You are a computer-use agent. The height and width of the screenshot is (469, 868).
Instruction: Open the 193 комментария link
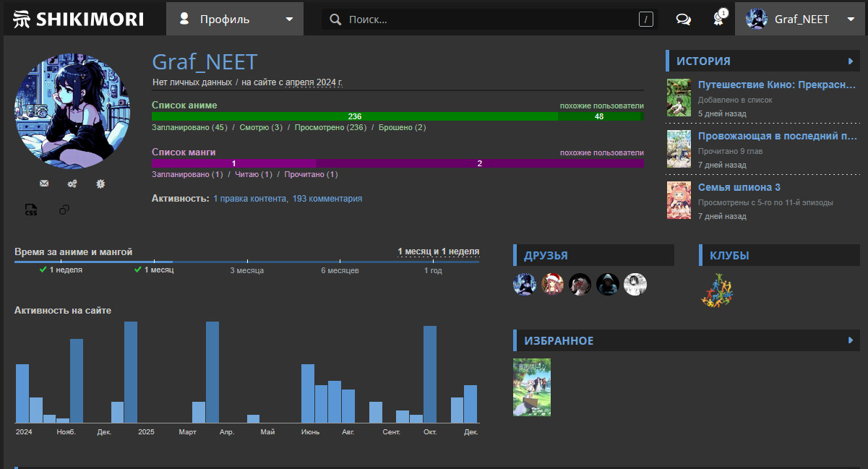tap(327, 199)
